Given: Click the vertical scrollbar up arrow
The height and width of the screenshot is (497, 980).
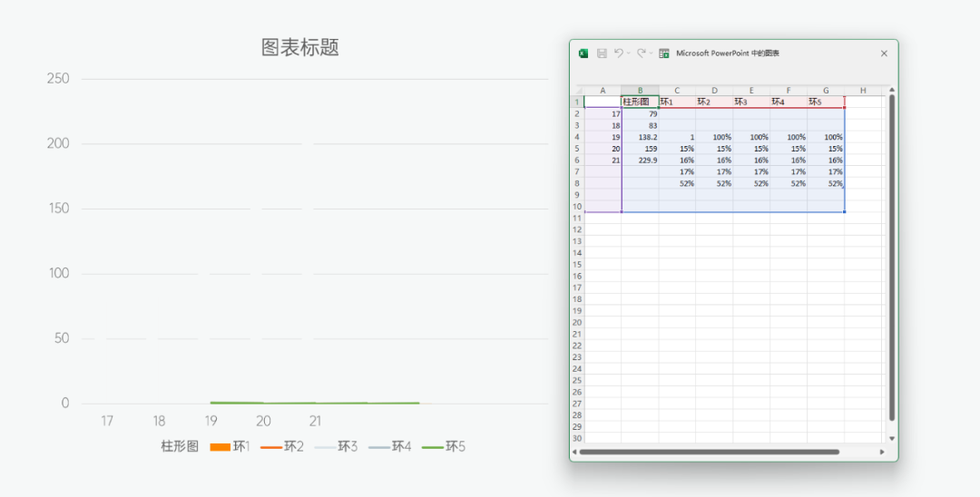Looking at the screenshot, I should 892,91.
